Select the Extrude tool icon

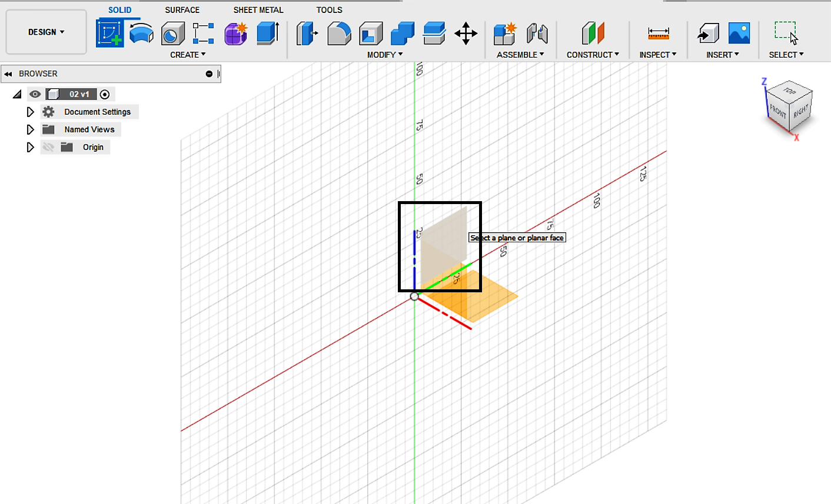pyautogui.click(x=268, y=33)
